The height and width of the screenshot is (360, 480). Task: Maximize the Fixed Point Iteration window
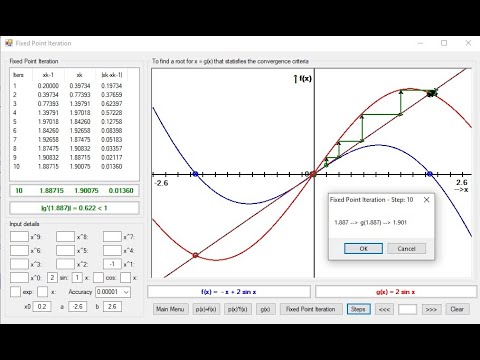tap(444, 43)
